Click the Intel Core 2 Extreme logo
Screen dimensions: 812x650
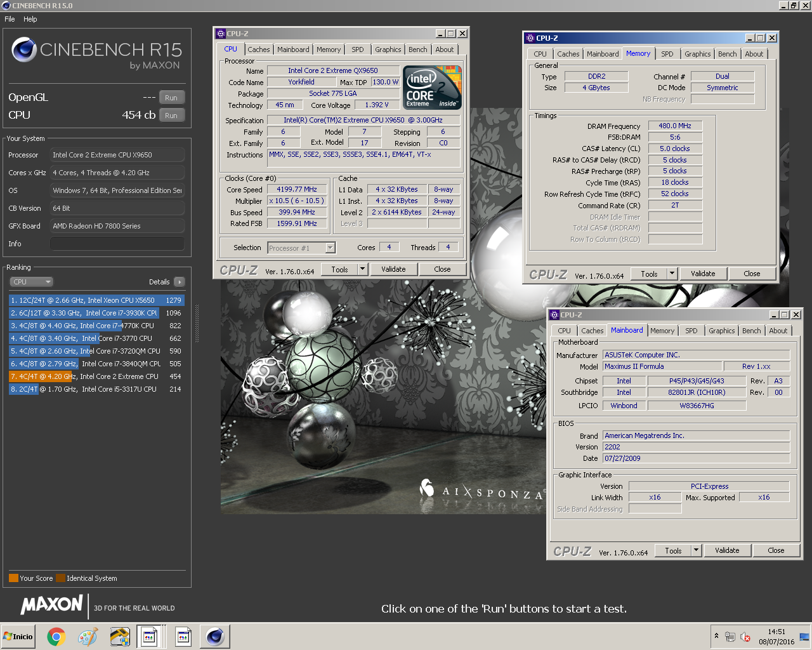pyautogui.click(x=433, y=88)
